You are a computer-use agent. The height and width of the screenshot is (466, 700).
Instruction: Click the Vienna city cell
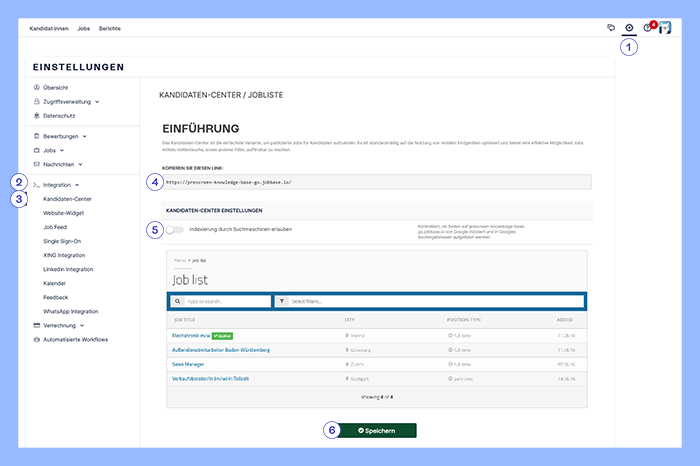(x=355, y=336)
